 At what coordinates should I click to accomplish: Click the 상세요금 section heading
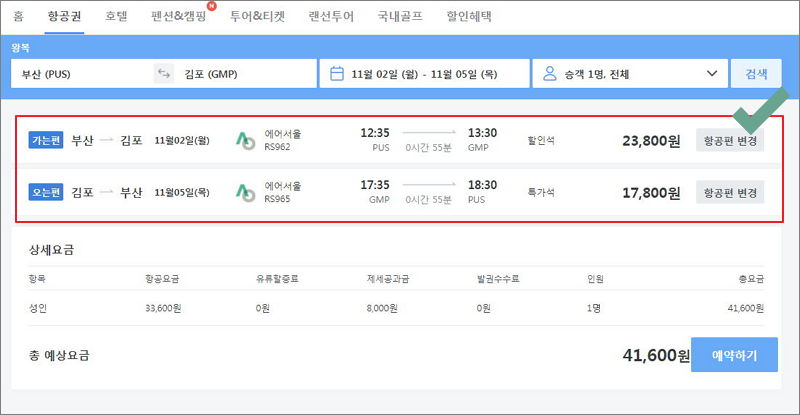pyautogui.click(x=52, y=250)
